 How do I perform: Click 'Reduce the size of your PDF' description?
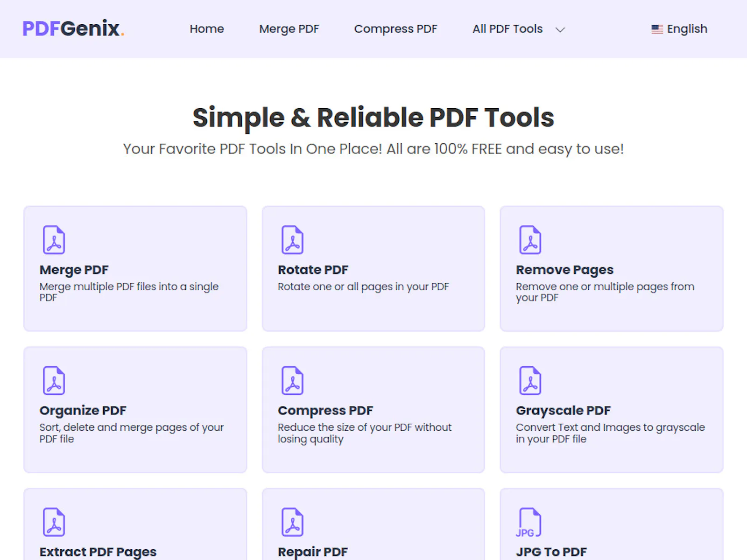coord(365,433)
